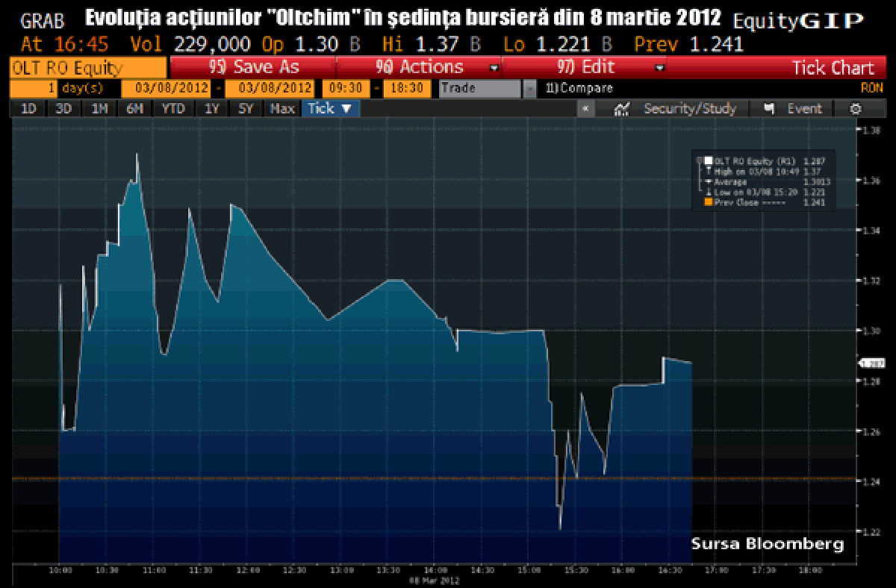The width and height of the screenshot is (896, 588).
Task: Click the 12:00 time axis label
Action: coord(247,571)
